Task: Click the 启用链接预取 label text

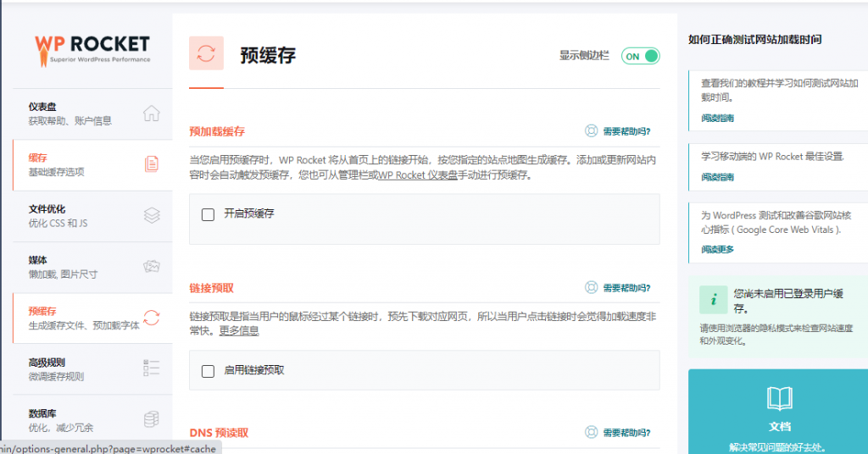Action: pyautogui.click(x=254, y=370)
